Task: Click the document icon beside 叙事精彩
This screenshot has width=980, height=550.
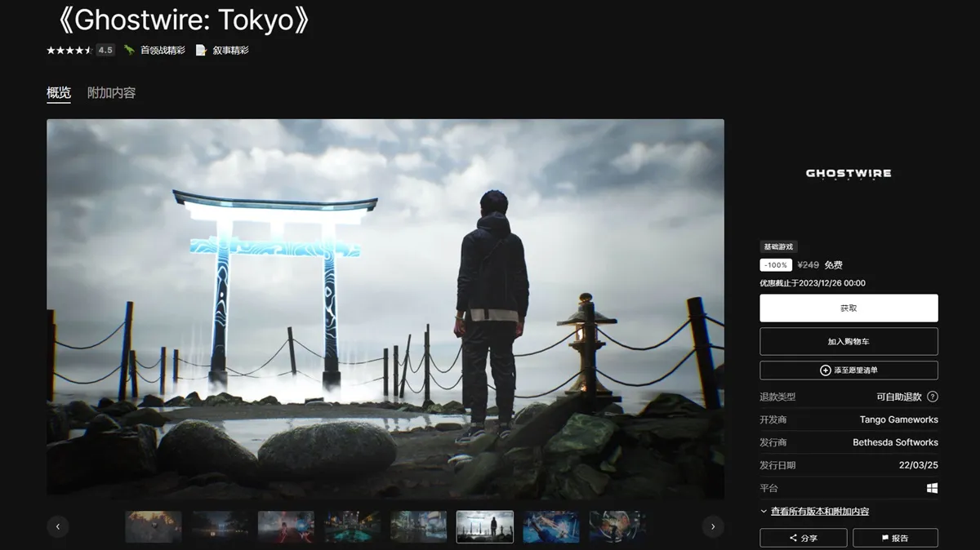Action: click(201, 50)
